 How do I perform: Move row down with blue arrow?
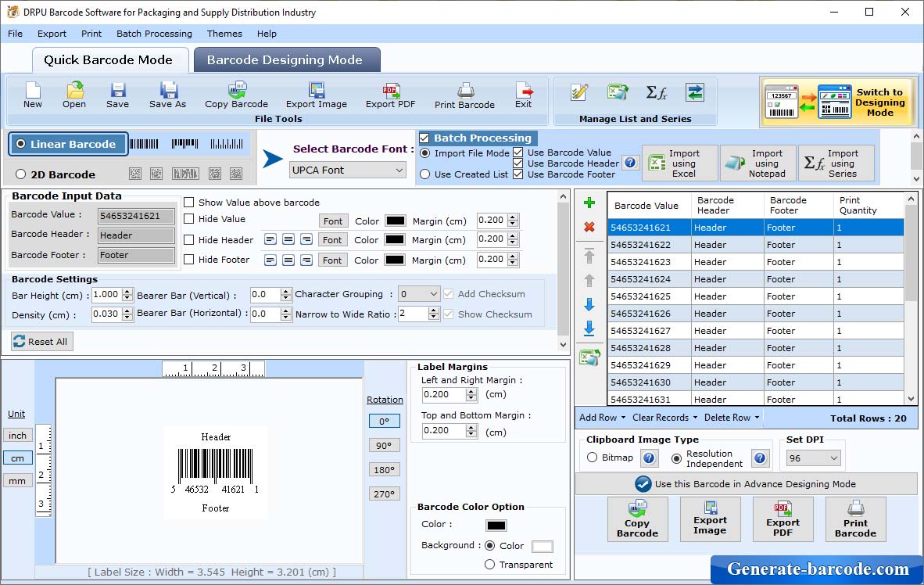tap(589, 304)
